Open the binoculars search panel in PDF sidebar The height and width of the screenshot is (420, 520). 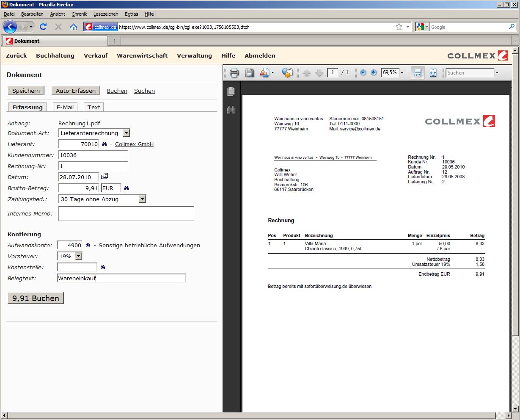pyautogui.click(x=231, y=110)
